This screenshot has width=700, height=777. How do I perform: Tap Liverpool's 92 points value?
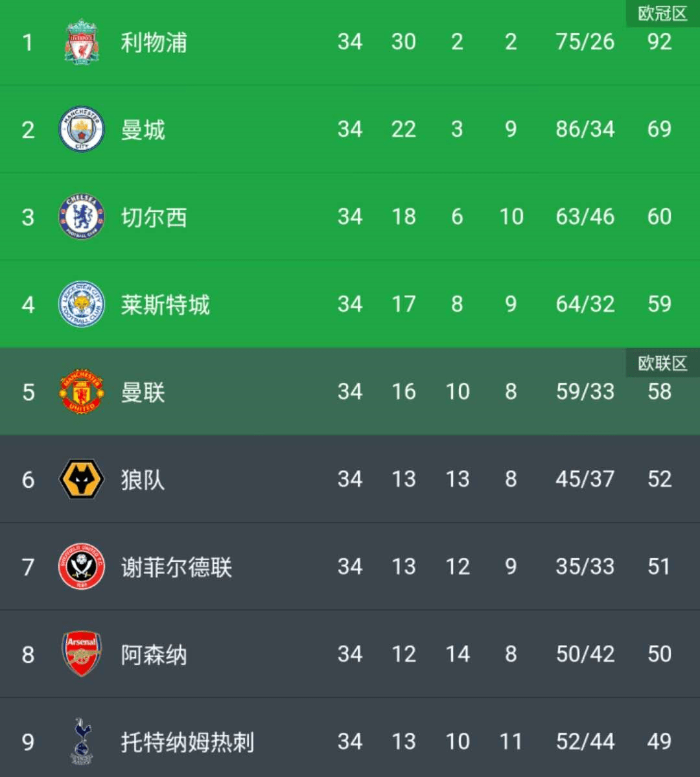pyautogui.click(x=659, y=42)
